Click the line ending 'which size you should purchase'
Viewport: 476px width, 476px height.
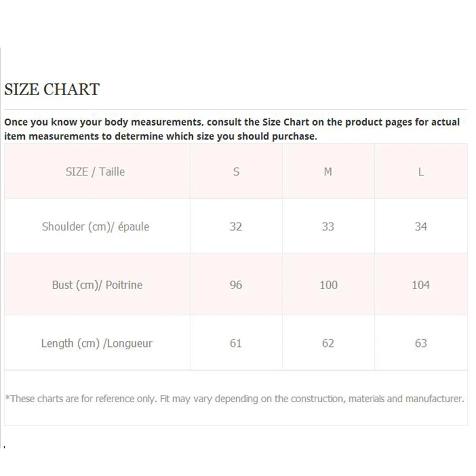161,136
